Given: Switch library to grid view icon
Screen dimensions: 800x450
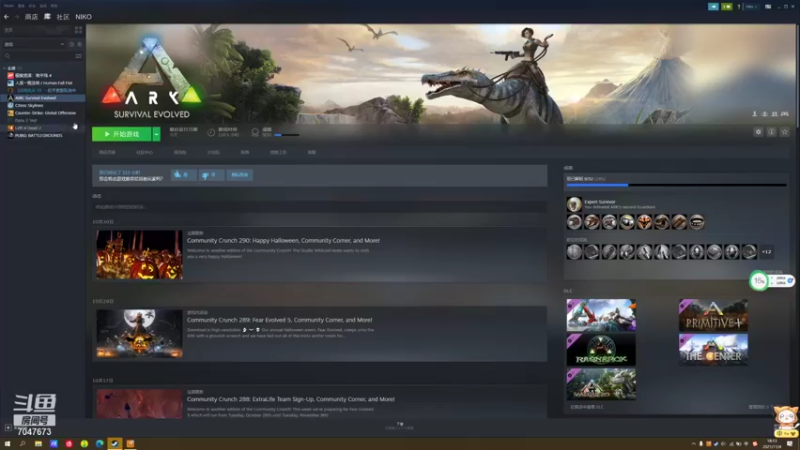Looking at the screenshot, I should coord(79,30).
